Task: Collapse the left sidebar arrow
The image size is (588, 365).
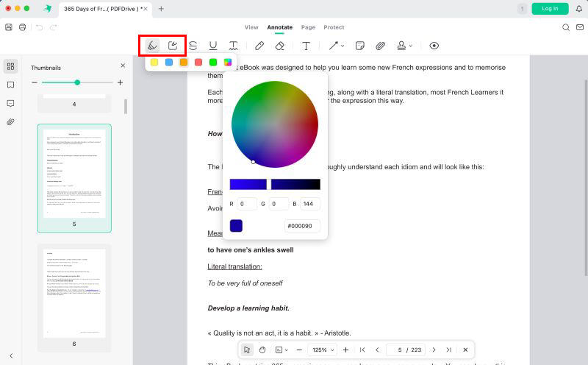Action: pyautogui.click(x=11, y=355)
